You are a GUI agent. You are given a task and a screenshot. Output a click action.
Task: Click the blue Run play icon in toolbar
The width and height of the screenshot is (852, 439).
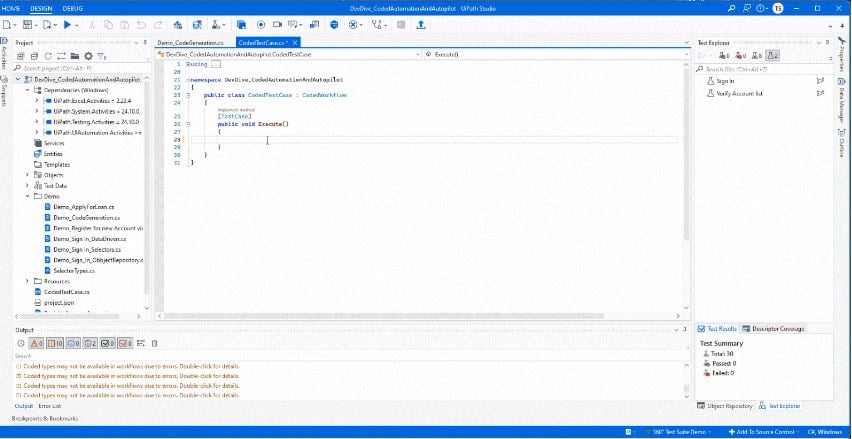68,24
